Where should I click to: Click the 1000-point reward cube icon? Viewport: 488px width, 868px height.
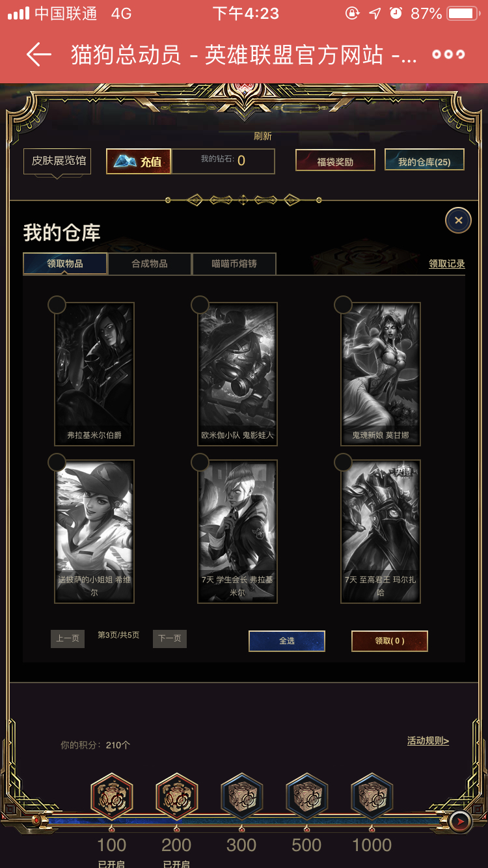(372, 795)
